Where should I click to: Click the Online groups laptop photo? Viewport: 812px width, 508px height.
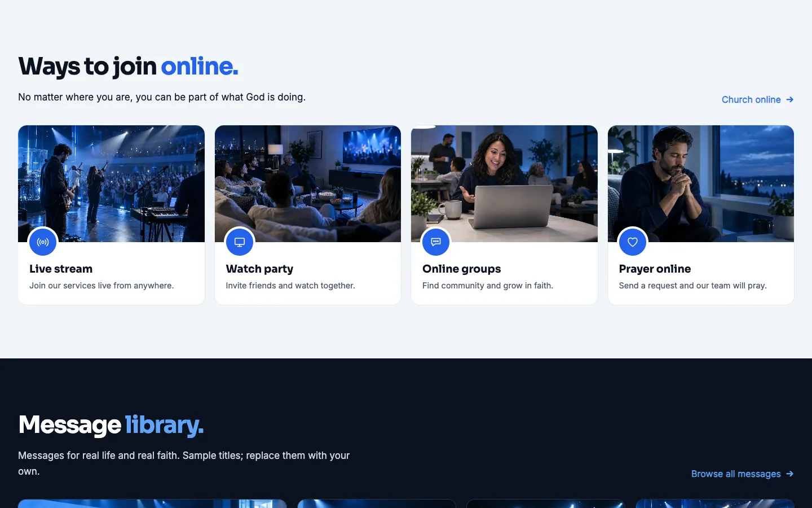tap(504, 183)
